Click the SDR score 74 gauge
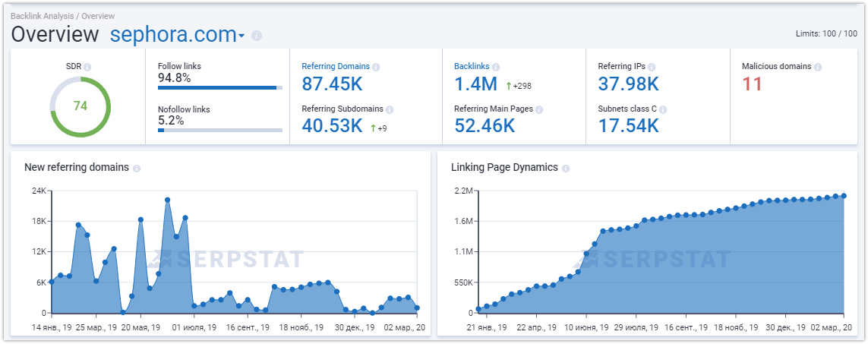Viewport: 868px width, 344px height. [80, 106]
